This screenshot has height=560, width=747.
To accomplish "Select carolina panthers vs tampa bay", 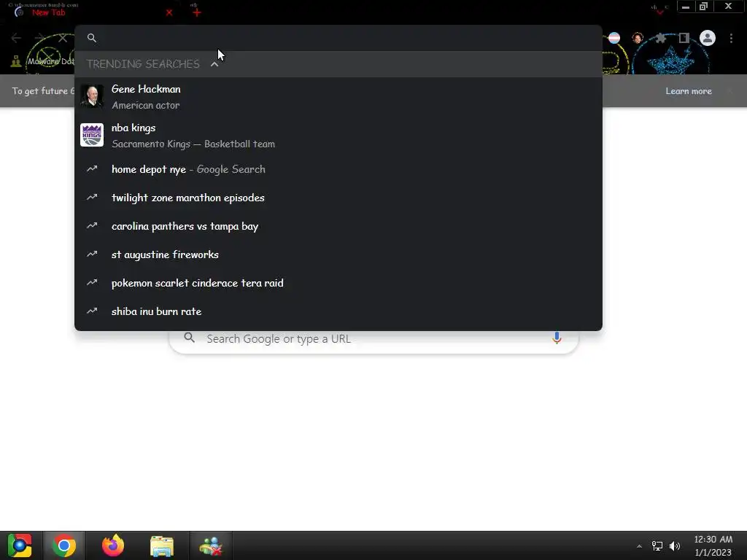I will click(x=338, y=226).
